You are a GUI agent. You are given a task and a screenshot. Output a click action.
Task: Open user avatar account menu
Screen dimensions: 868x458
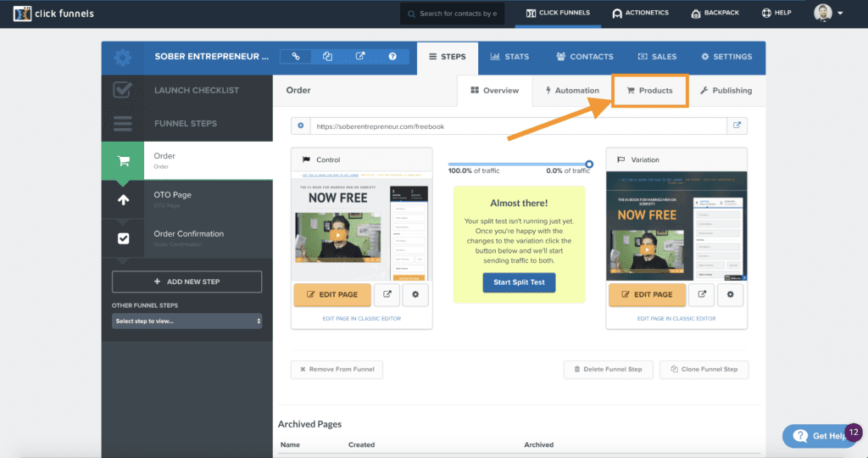828,13
